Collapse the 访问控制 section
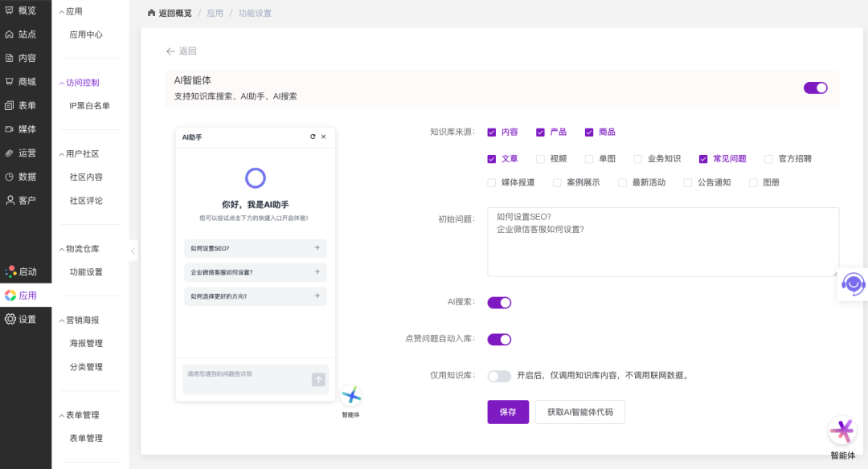This screenshot has height=469, width=868. 61,83
